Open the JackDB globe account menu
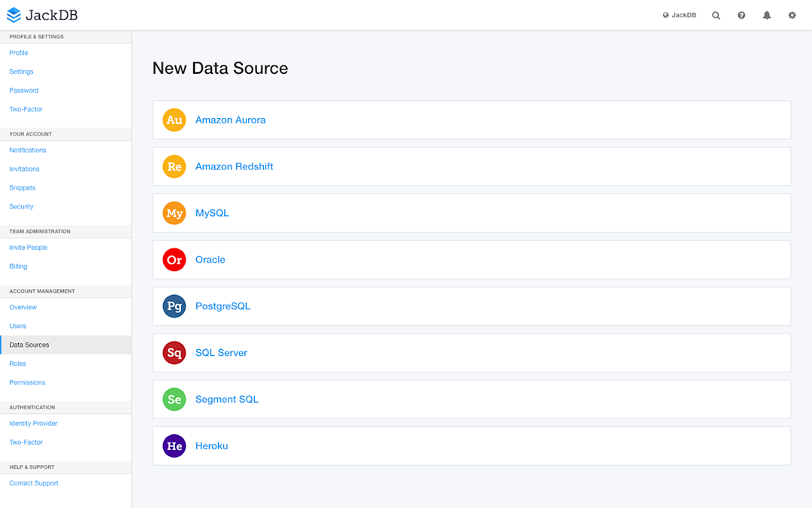The image size is (812, 508). 680,15
